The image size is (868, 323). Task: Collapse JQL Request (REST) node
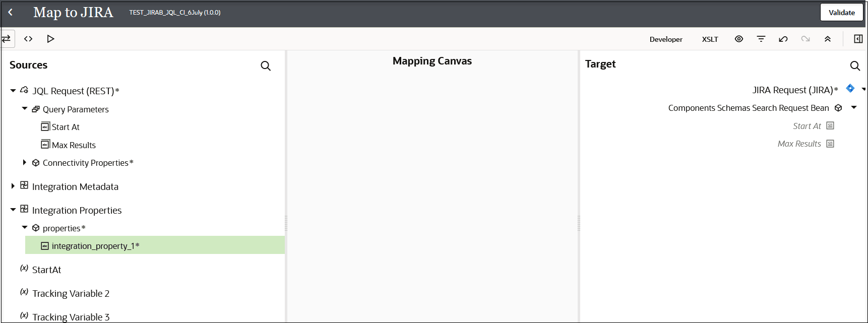[x=13, y=91]
